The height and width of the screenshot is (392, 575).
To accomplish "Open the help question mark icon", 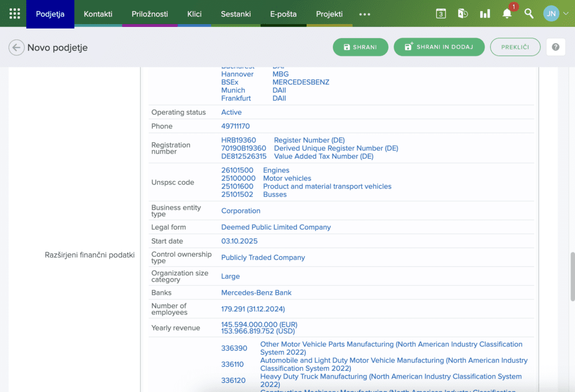I will coord(555,47).
